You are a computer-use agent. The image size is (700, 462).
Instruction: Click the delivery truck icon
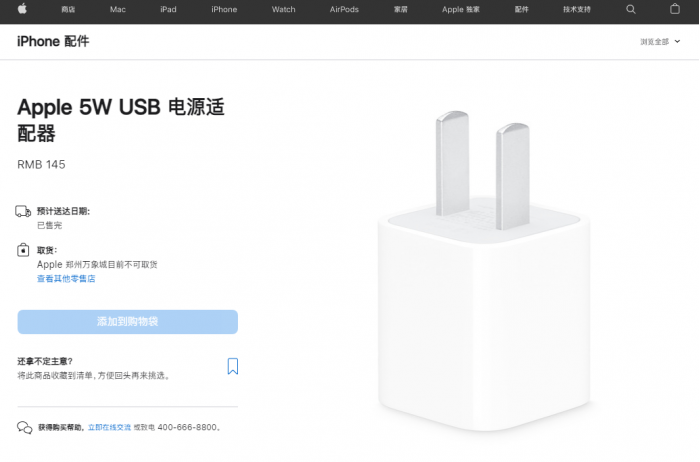click(x=23, y=212)
